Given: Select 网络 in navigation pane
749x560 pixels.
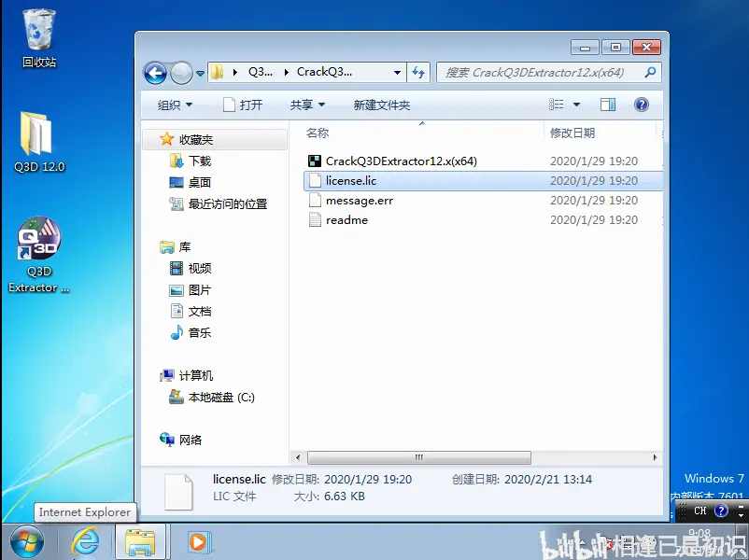Looking at the screenshot, I should pos(191,440).
